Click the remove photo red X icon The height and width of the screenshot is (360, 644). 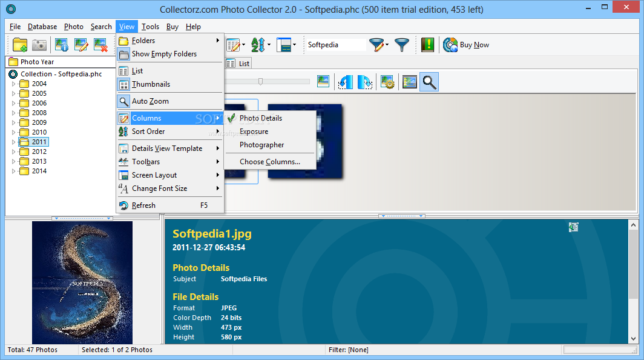click(100, 45)
